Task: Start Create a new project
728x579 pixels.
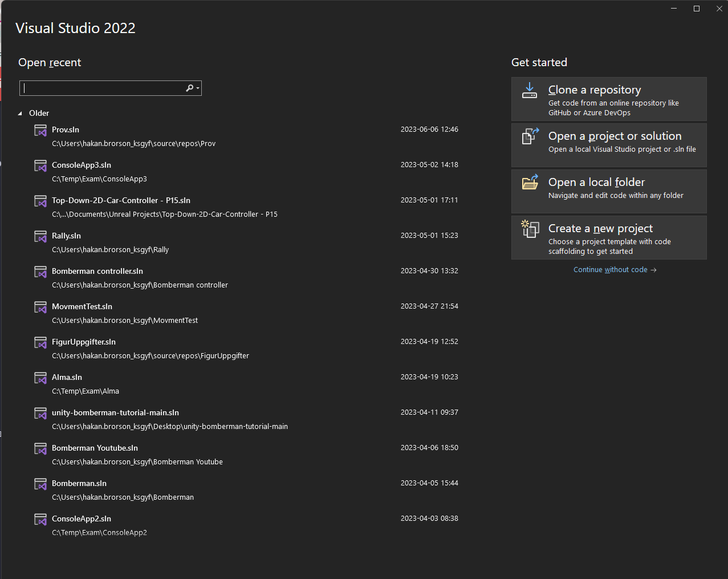Action: (609, 238)
